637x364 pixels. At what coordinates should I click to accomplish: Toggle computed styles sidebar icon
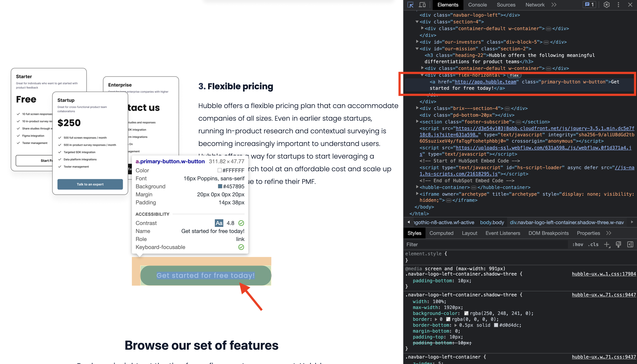tap(630, 245)
